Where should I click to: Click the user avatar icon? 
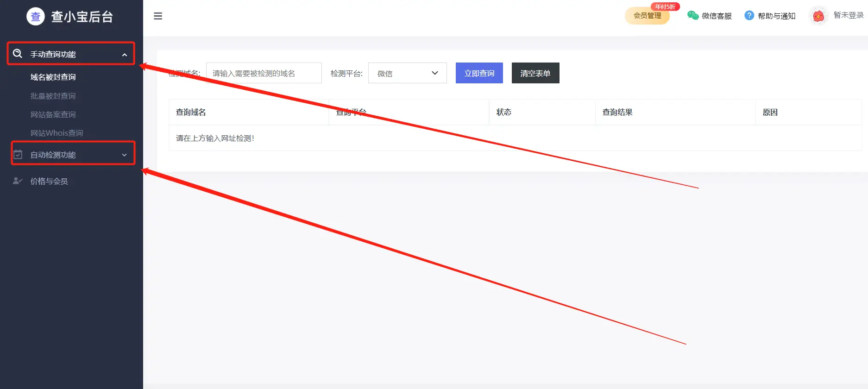[x=818, y=16]
